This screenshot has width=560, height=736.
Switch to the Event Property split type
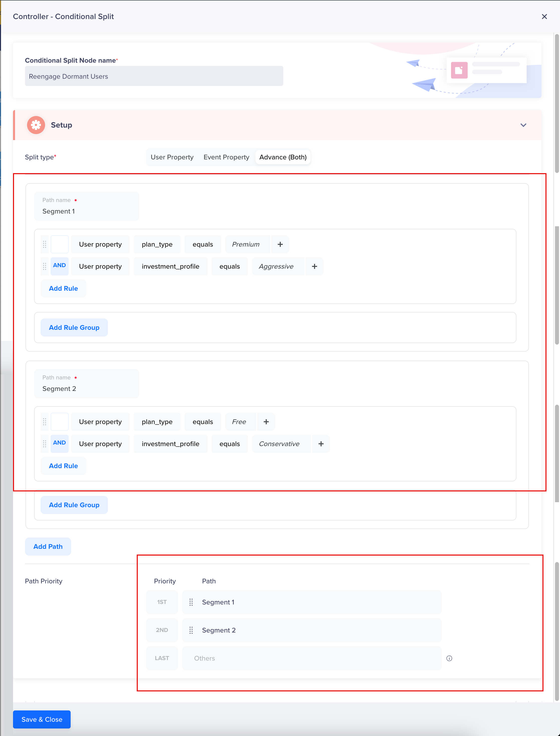click(226, 157)
